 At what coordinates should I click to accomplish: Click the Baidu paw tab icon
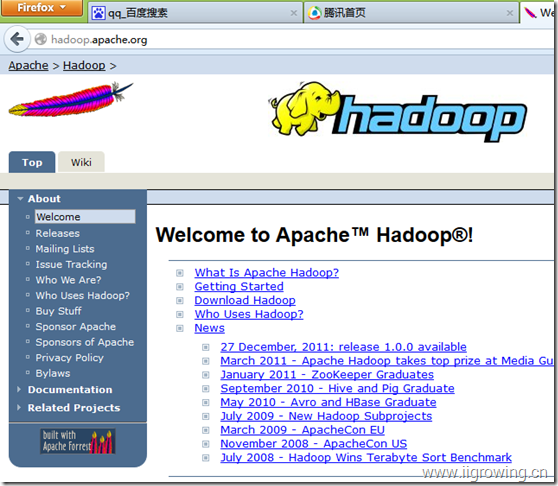coord(98,13)
